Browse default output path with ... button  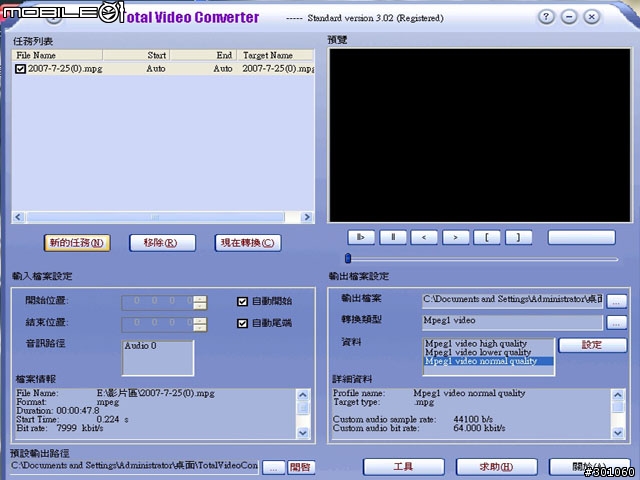coord(273,468)
